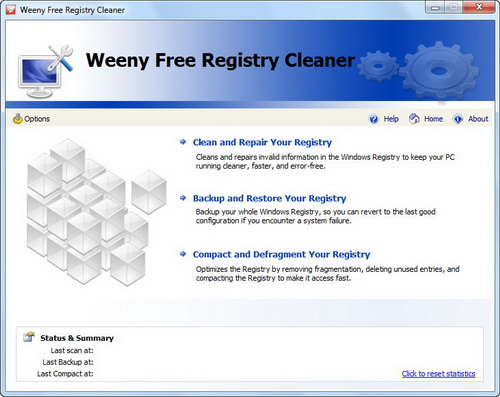Viewport: 500px width, 397px height.
Task: Select Backup and Restore Your Registry
Action: tap(269, 198)
